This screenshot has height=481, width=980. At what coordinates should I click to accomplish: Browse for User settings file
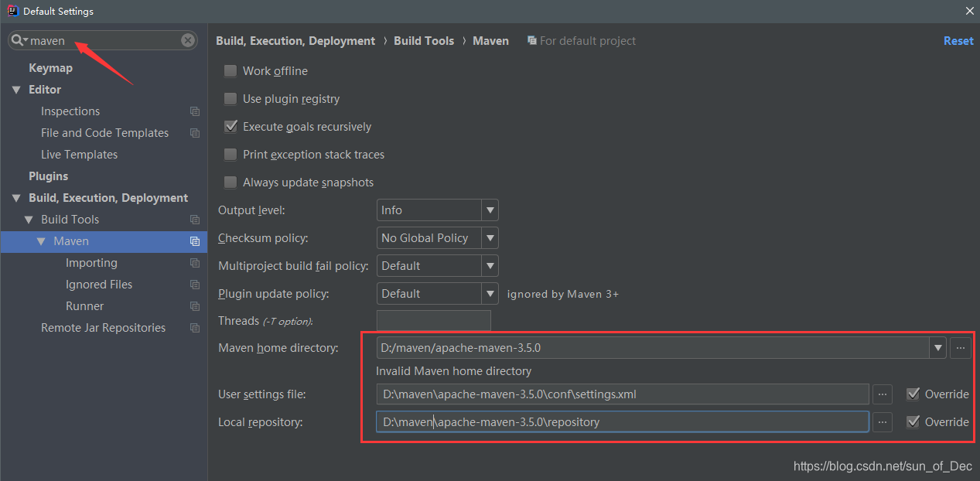tap(883, 394)
